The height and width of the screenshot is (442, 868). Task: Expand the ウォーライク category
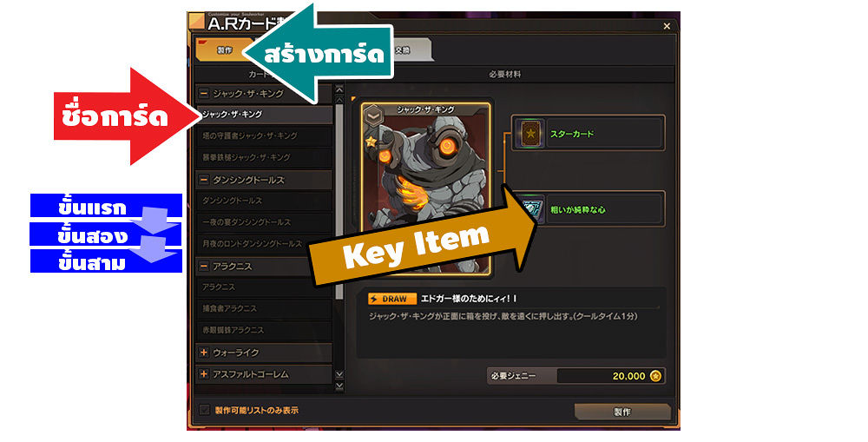[x=204, y=353]
